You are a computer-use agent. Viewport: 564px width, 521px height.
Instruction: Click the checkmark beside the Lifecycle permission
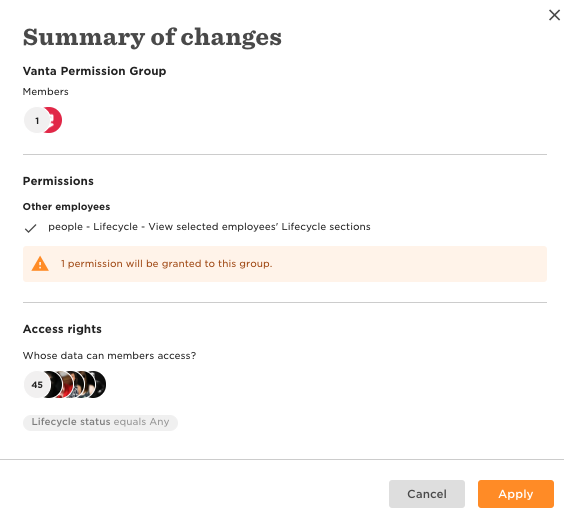(x=31, y=228)
